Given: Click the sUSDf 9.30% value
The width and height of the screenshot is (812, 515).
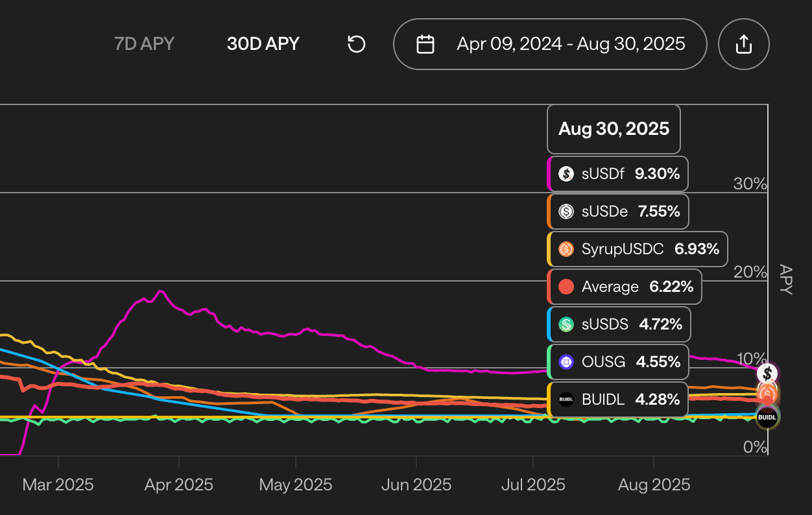Looking at the screenshot, I should (657, 174).
